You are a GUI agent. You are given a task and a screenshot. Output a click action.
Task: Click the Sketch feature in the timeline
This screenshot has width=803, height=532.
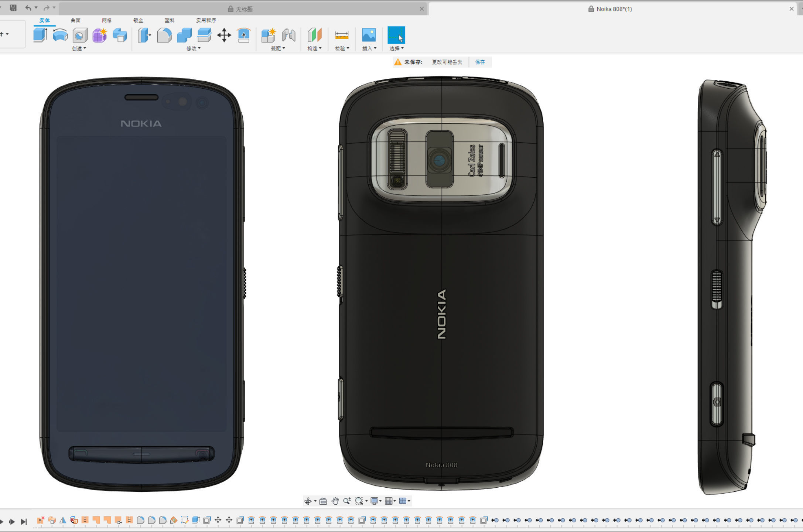pyautogui.click(x=185, y=520)
